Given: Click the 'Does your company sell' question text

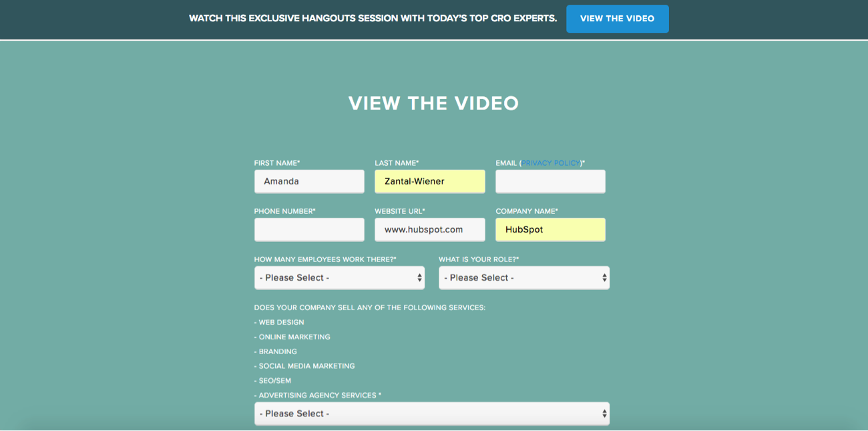Looking at the screenshot, I should pyautogui.click(x=370, y=308).
